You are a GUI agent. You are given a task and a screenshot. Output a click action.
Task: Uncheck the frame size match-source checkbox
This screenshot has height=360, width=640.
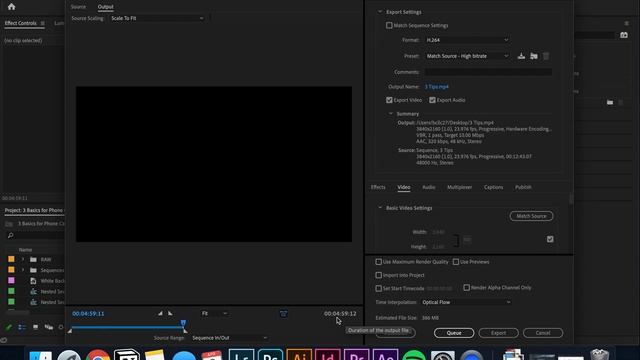550,239
